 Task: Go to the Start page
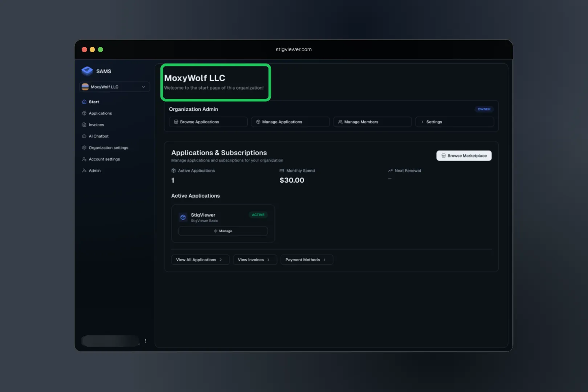(94, 102)
